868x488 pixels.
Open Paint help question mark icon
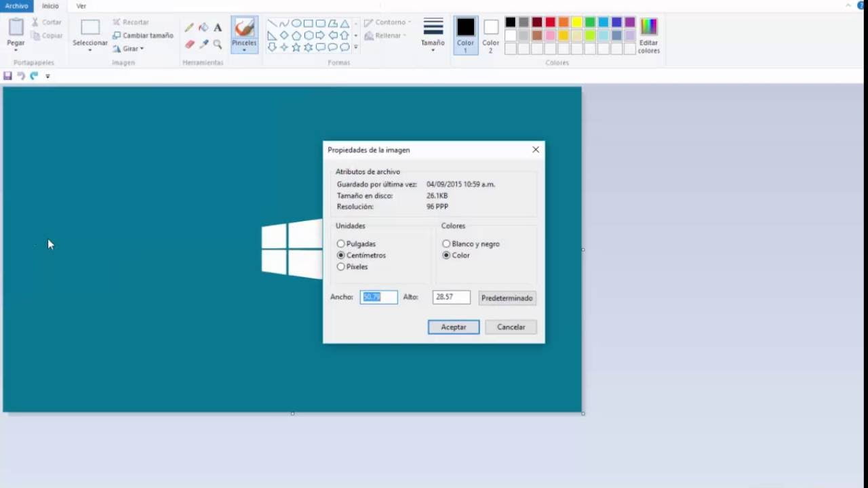[861, 5]
